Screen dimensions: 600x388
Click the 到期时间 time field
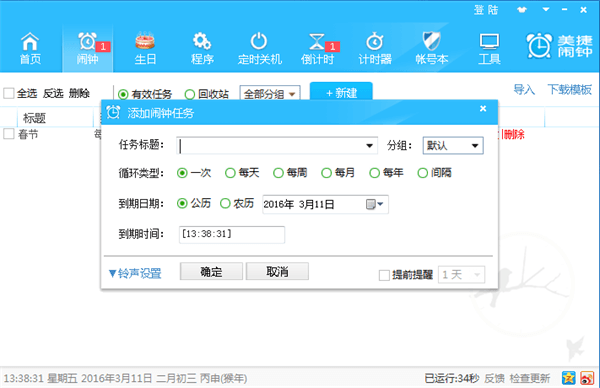pyautogui.click(x=232, y=234)
